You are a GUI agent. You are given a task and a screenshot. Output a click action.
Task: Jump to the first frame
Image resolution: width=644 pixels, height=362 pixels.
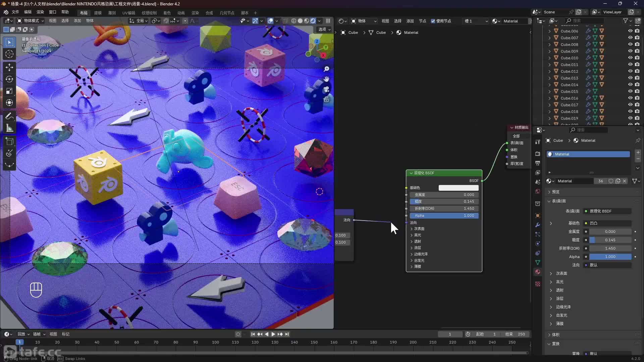tap(253, 334)
